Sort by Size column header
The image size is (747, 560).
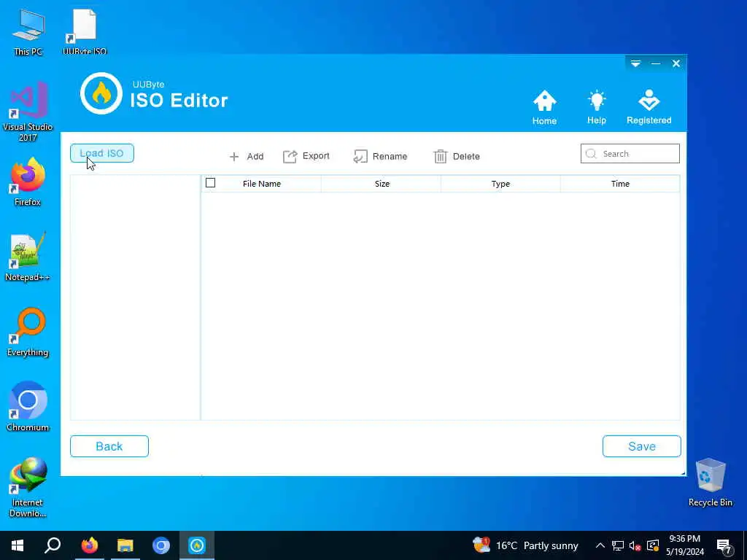tap(382, 184)
